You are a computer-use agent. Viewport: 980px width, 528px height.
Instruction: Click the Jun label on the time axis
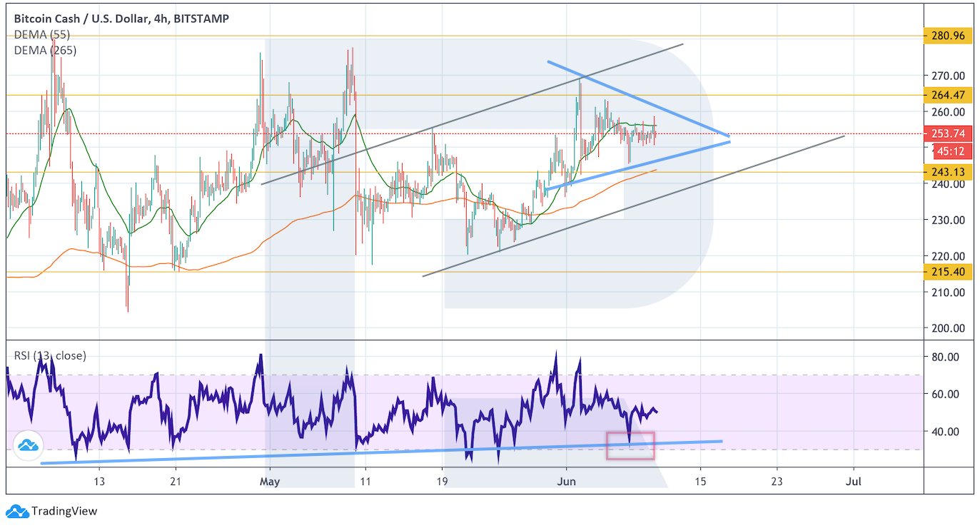tap(566, 482)
